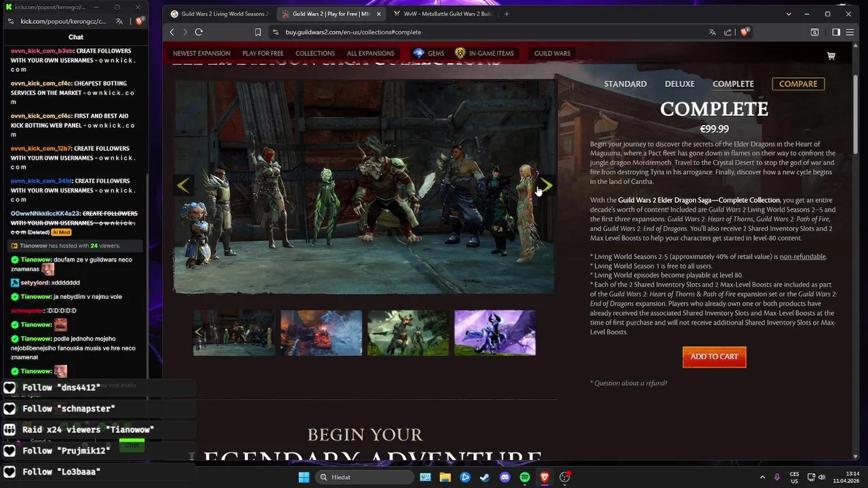Select the Complete edition tab
Viewport: 868px width, 488px height.
pyautogui.click(x=733, y=84)
